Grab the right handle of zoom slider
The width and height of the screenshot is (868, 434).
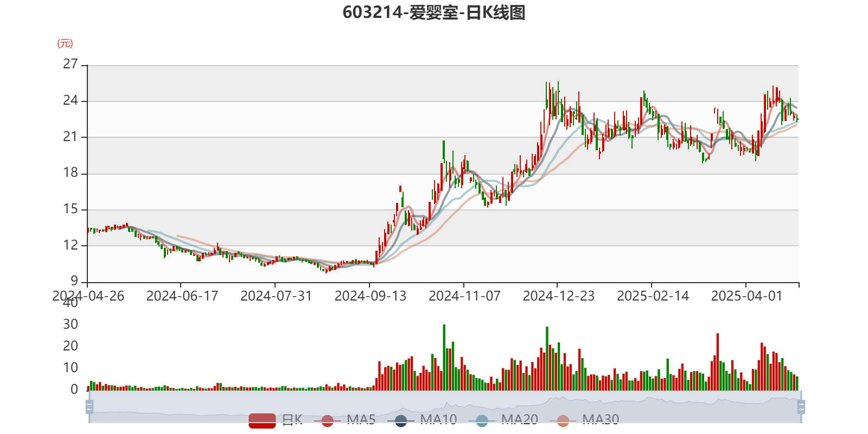pos(802,406)
